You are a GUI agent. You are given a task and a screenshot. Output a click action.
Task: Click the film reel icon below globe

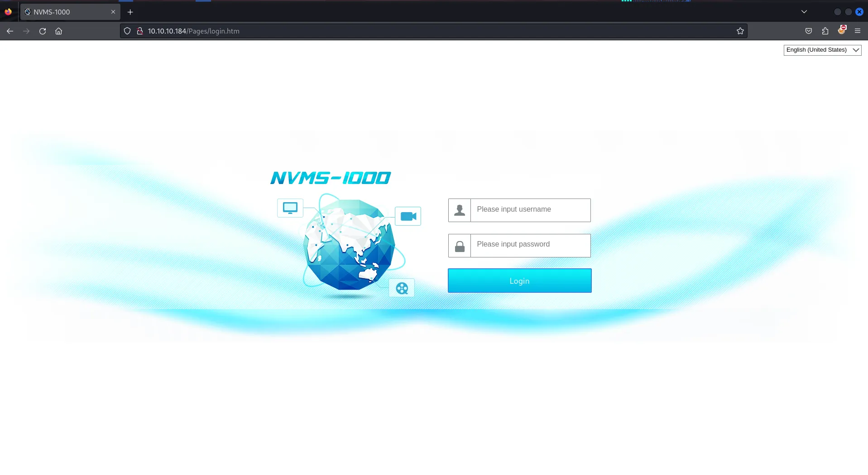[x=402, y=288]
